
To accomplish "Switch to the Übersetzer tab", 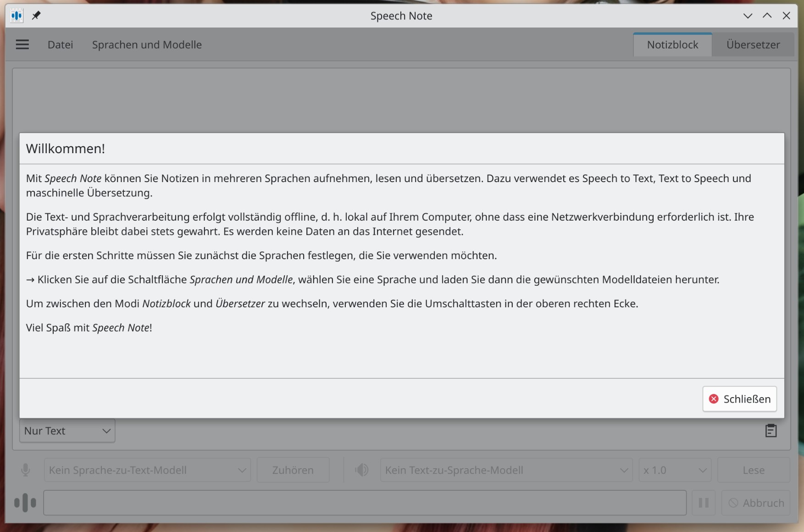I will point(753,44).
